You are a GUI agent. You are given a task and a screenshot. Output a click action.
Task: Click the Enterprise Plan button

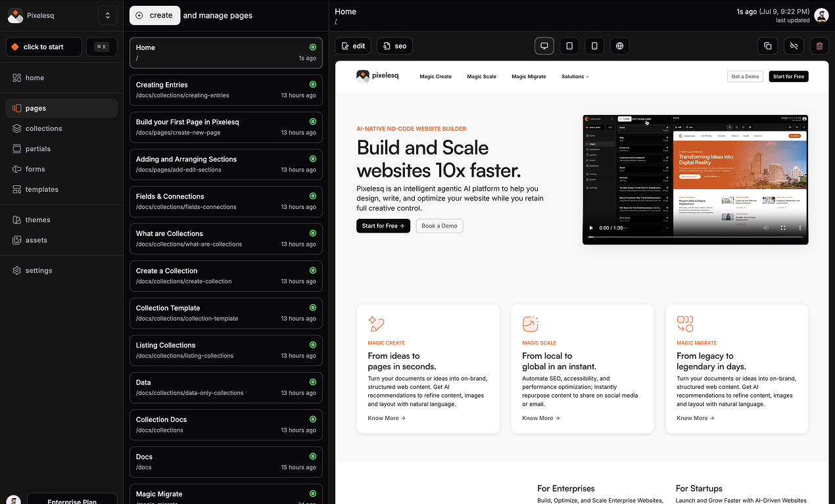(x=72, y=499)
